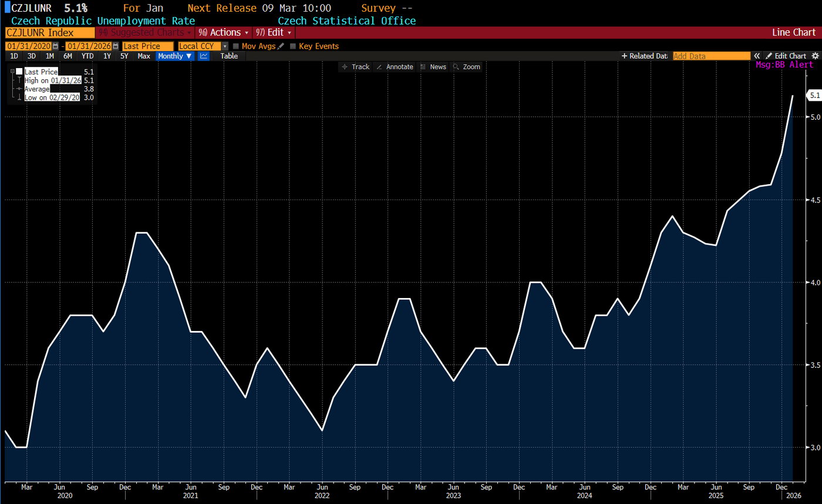Select the 6M time range

(68, 56)
